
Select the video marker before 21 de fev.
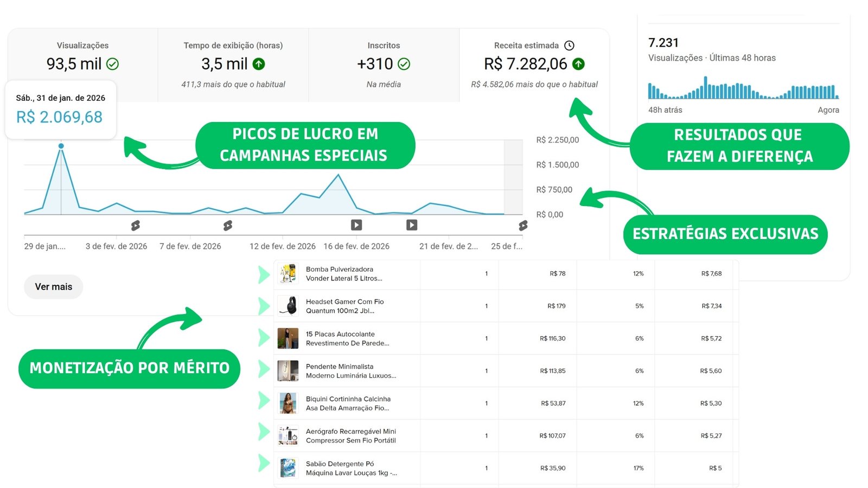tap(412, 225)
